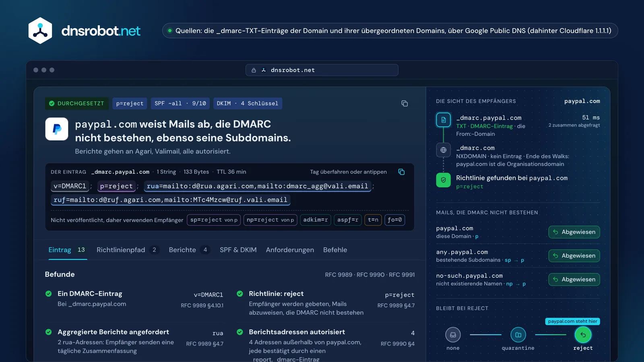The image size is (644, 362).
Task: Click the dnsrobot.net address bar
Action: 322,70
